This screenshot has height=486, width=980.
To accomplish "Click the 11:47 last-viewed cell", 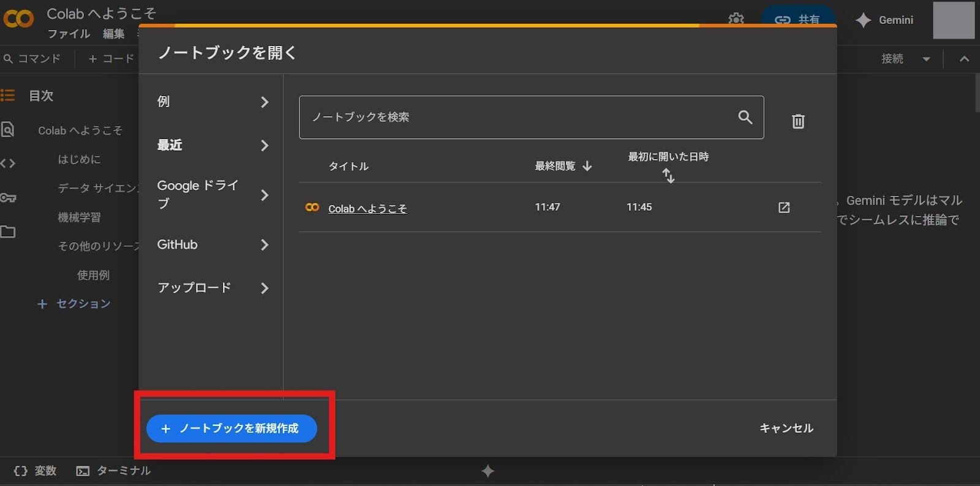I will (548, 207).
